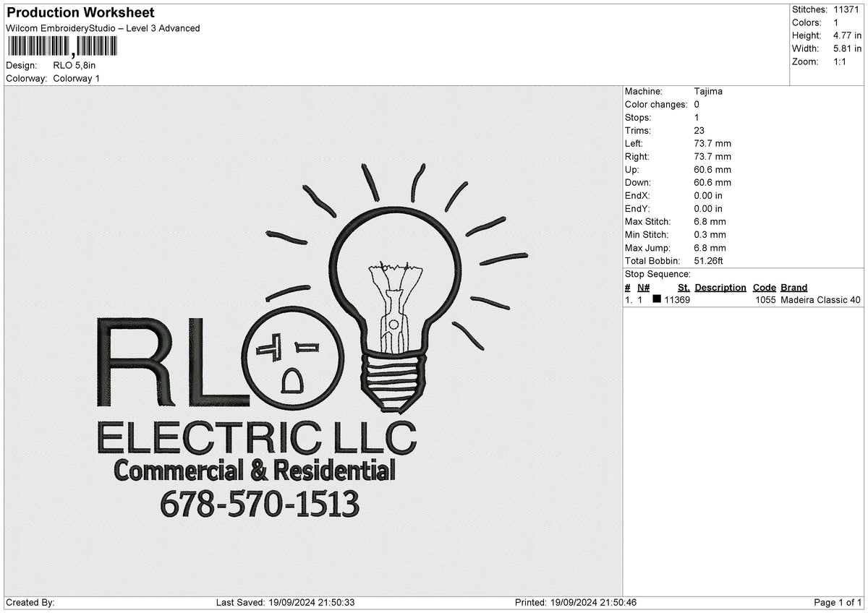Screen dimensions: 868x613
Task: Click the EndX value '0.00 in'
Action: (708, 195)
